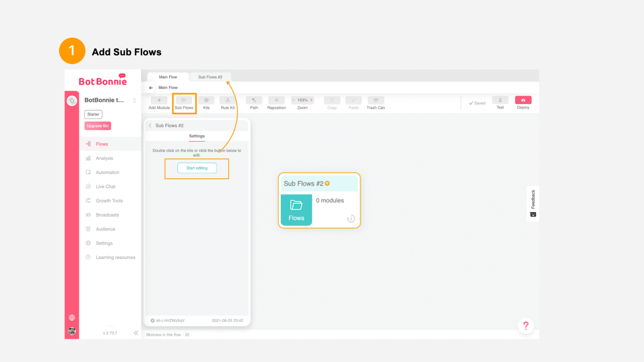Open the Settings tab in the Sub Flows panel
Screen dimensions: 644x362
197,136
